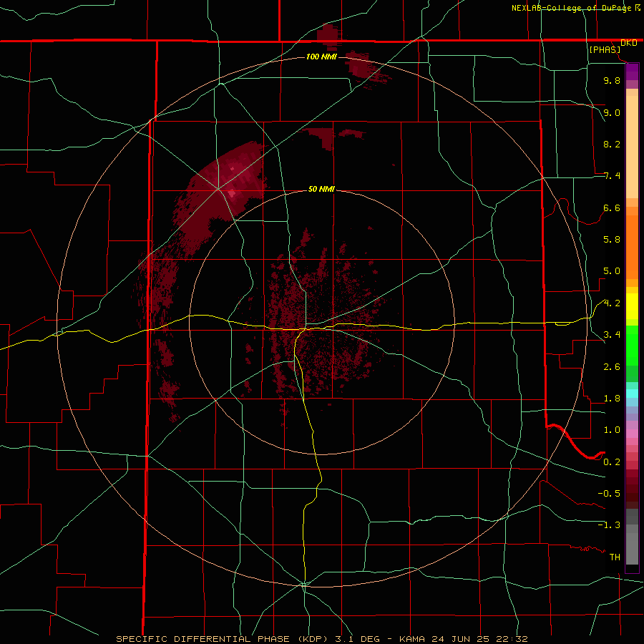
Task: Click the 5.0 value on the color scale
Action: pos(612,271)
